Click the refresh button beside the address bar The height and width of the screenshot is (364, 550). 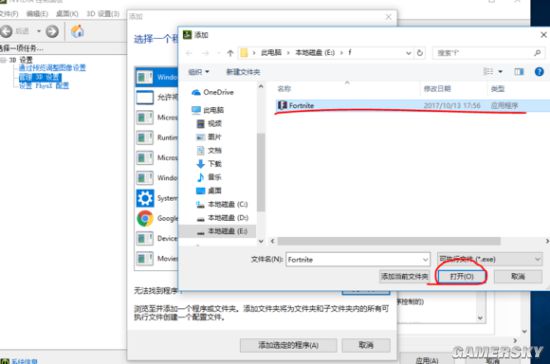coord(420,53)
